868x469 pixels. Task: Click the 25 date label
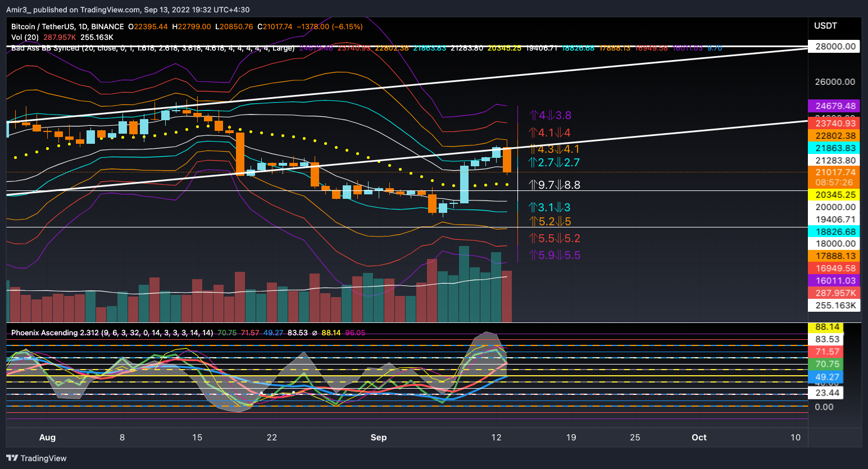coord(635,438)
